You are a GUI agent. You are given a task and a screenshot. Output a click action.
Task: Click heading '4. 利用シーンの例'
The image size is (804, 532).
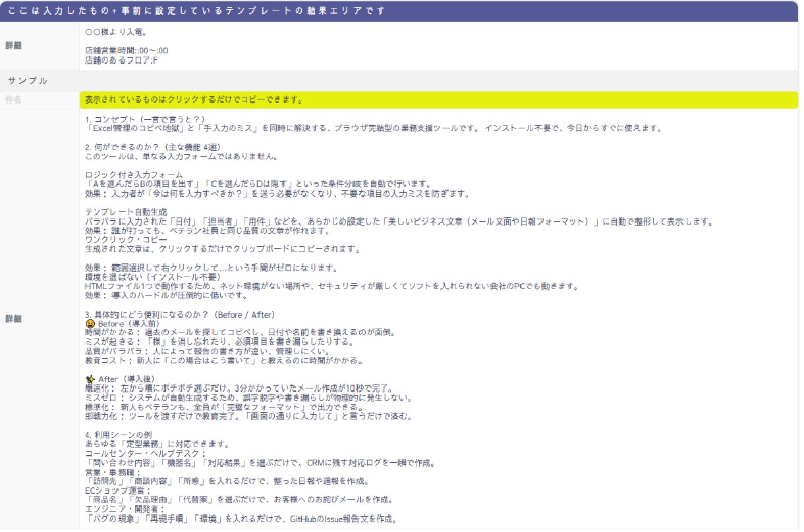click(x=119, y=435)
